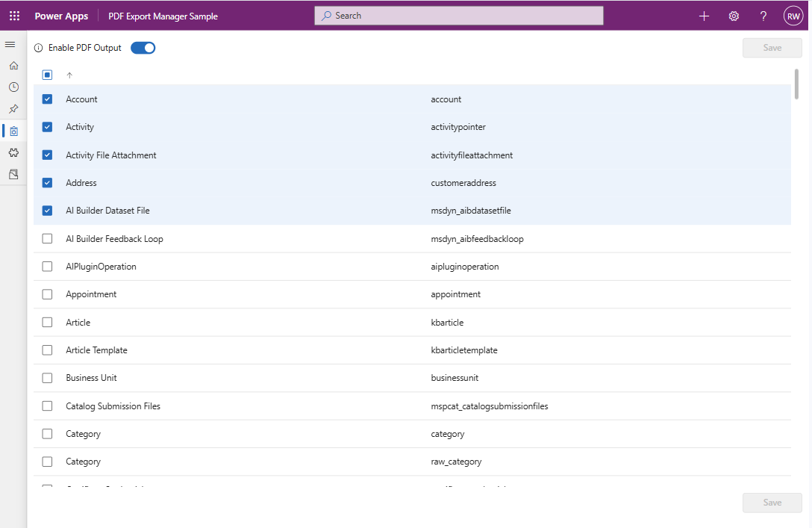
Task: Click the search magnifier icon
Action: coord(326,16)
